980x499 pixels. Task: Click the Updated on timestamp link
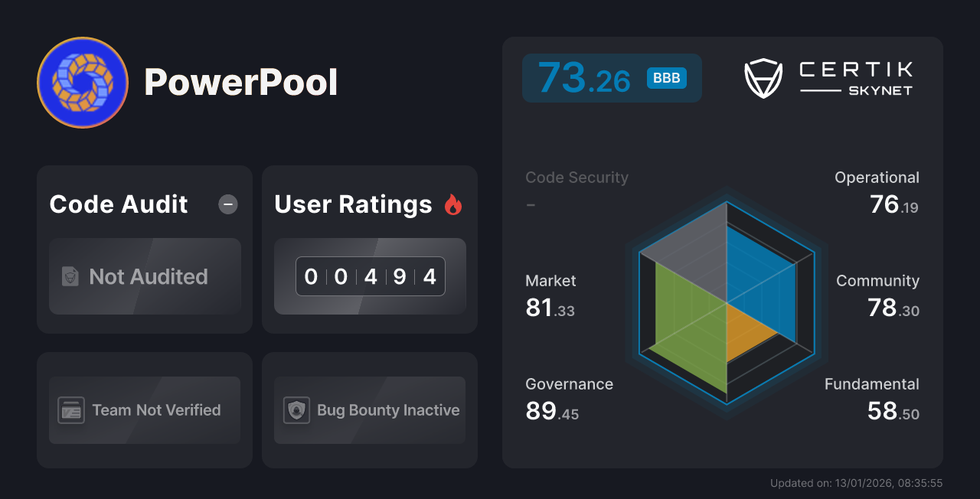click(x=857, y=483)
